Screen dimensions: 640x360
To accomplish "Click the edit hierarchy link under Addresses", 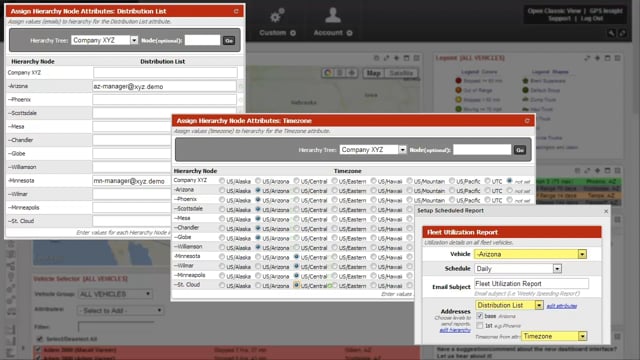I will (x=455, y=330).
